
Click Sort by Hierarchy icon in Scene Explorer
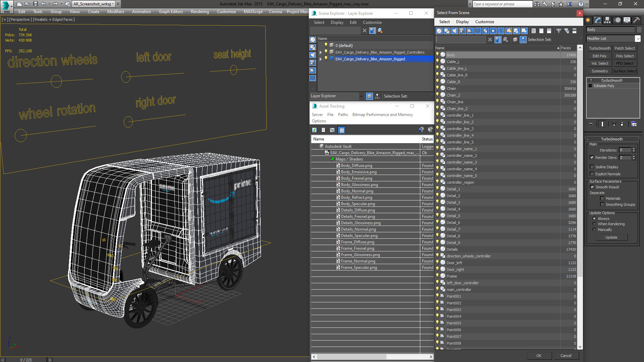click(x=377, y=96)
